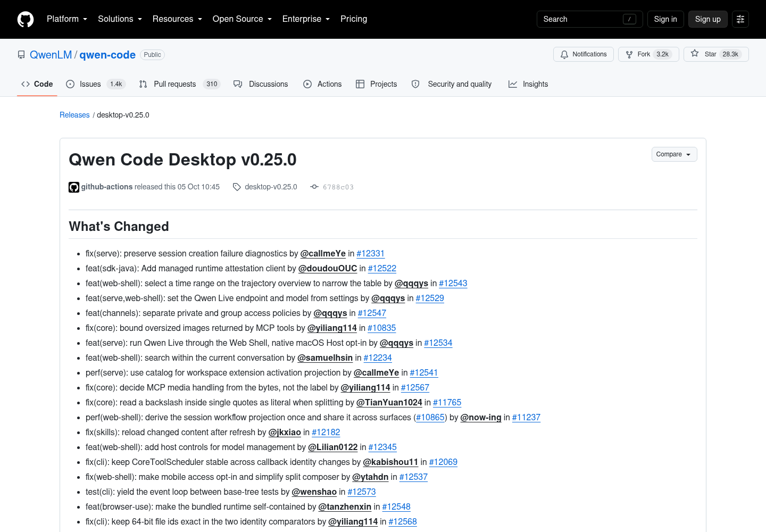The height and width of the screenshot is (532, 766).
Task: Click the Sign in button
Action: pos(665,19)
